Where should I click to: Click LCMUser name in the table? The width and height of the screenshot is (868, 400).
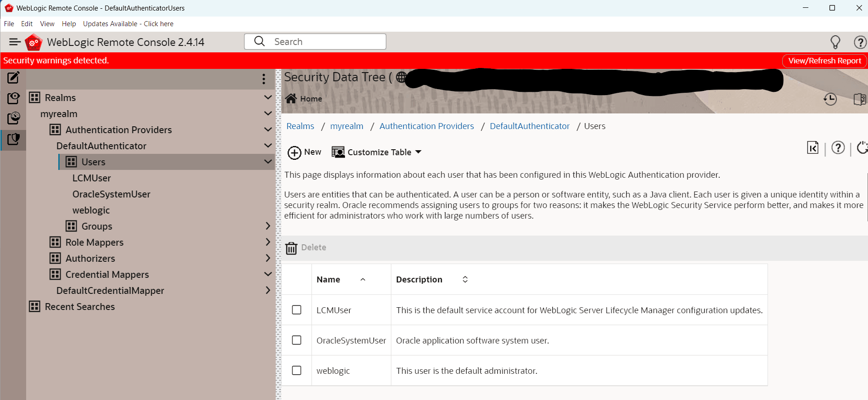point(334,310)
